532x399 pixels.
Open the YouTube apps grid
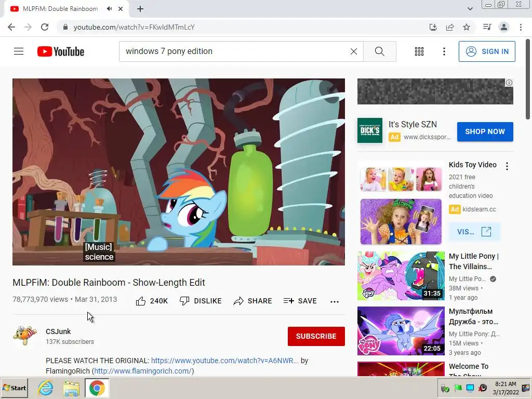[419, 51]
